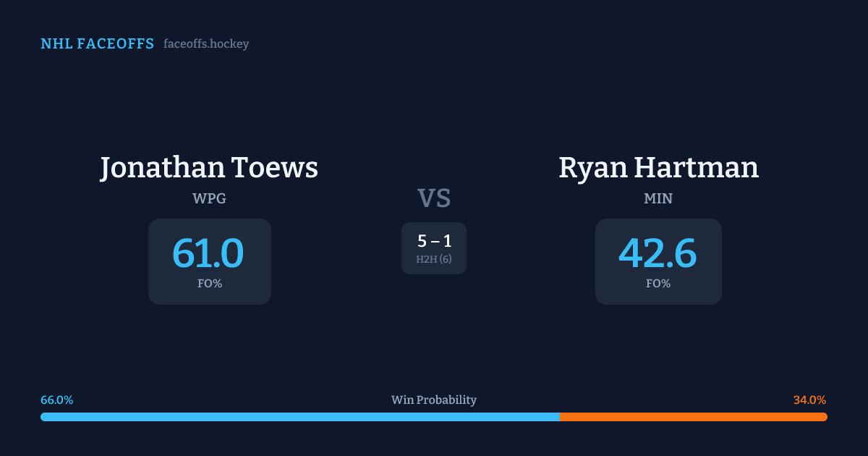Click the 66.0% win probability value

click(57, 400)
